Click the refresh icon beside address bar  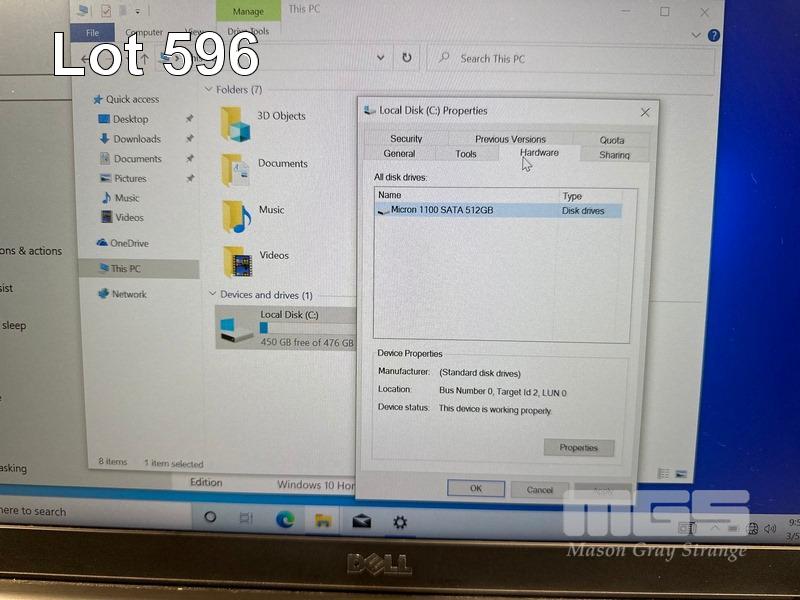[x=406, y=58]
